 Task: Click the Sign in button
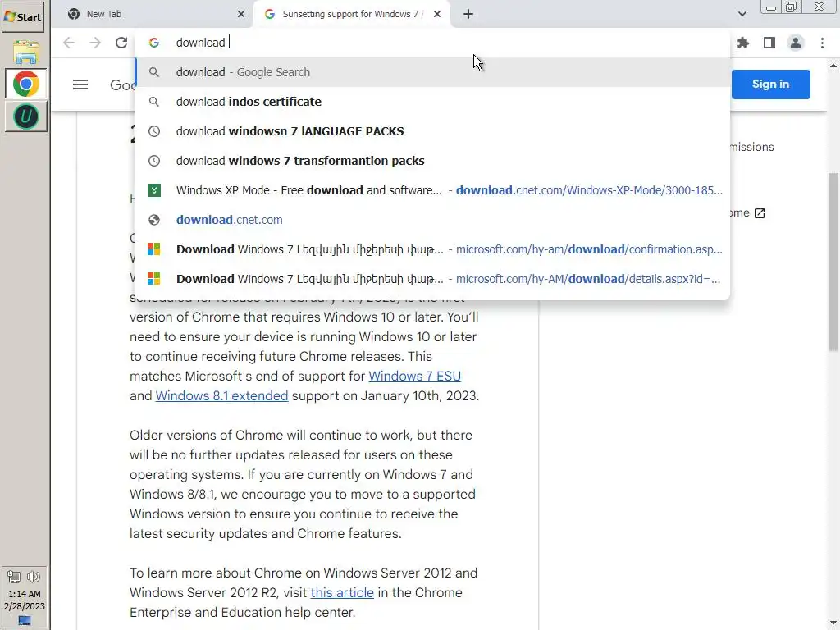pos(770,84)
